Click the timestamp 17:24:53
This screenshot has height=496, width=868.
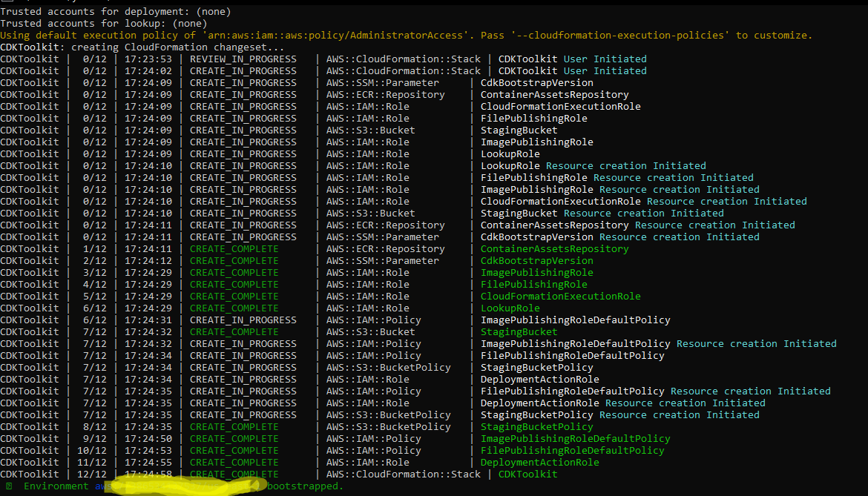(x=148, y=451)
